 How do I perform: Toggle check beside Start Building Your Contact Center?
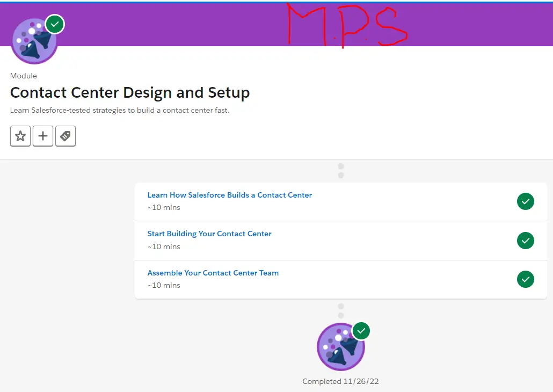[525, 241]
